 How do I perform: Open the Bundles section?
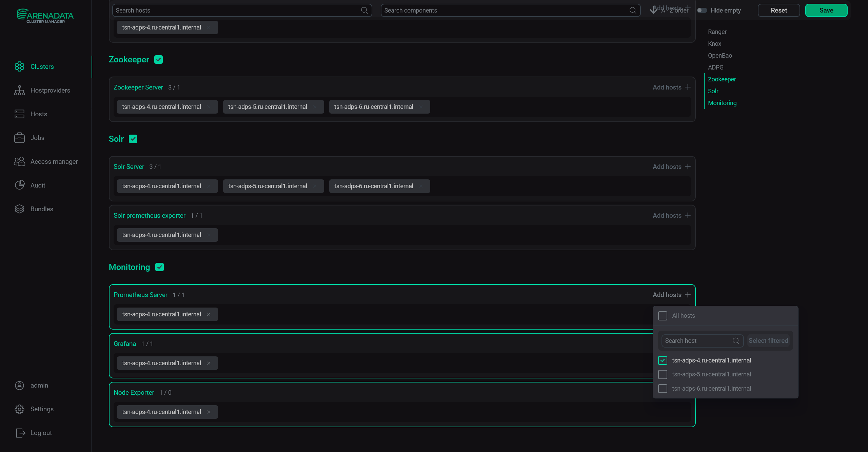pyautogui.click(x=41, y=209)
